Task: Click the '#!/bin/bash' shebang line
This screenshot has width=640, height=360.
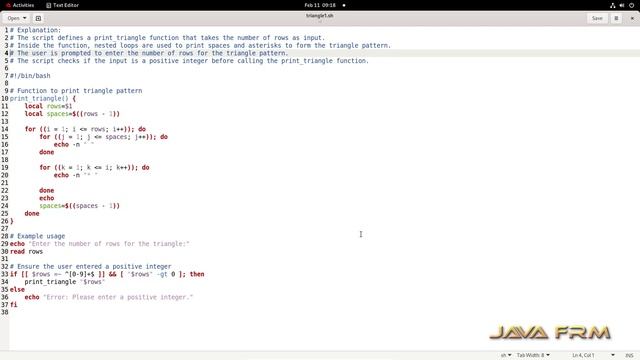Action: (x=30, y=76)
